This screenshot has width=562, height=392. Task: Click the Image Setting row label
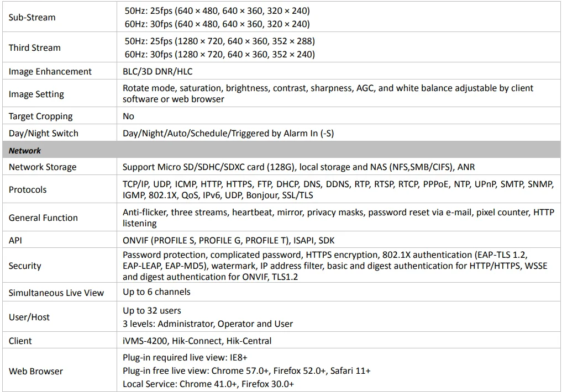36,94
